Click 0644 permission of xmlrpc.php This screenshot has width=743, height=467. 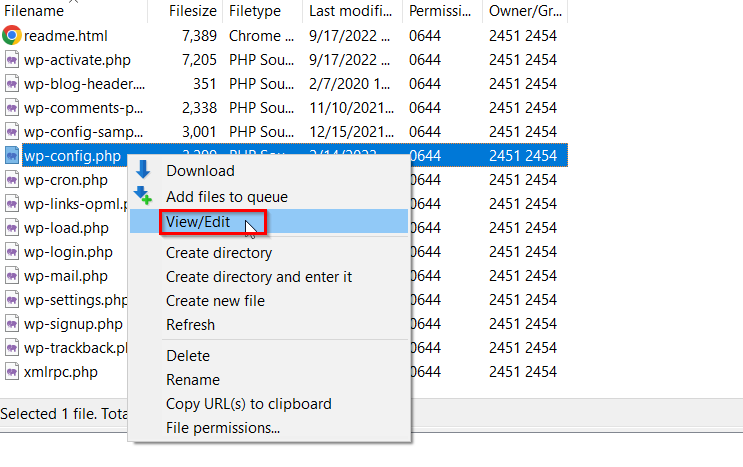click(425, 372)
